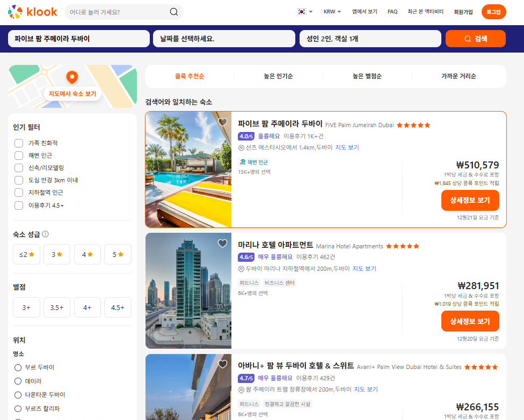Click location pin icon for Marina Hotel Apartments
524x420 pixels.
point(241,269)
